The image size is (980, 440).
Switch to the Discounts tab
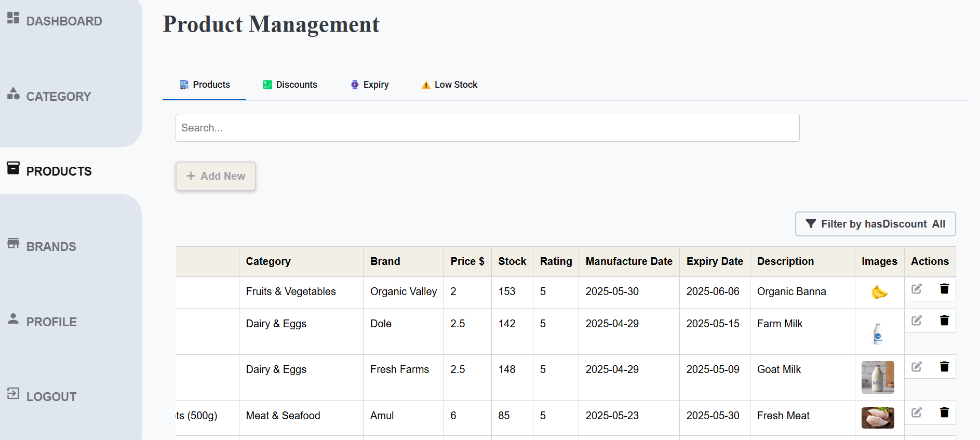[290, 85]
